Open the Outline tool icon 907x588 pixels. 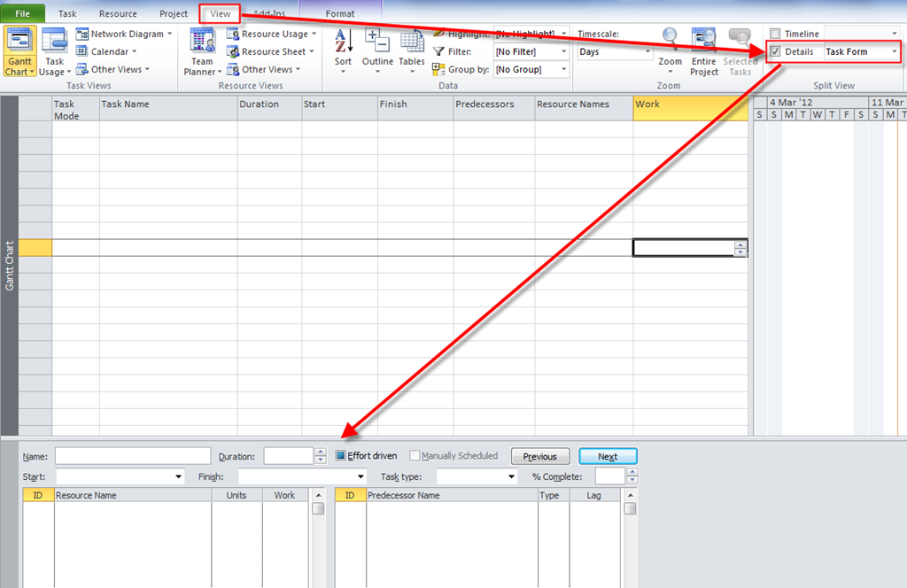(377, 41)
